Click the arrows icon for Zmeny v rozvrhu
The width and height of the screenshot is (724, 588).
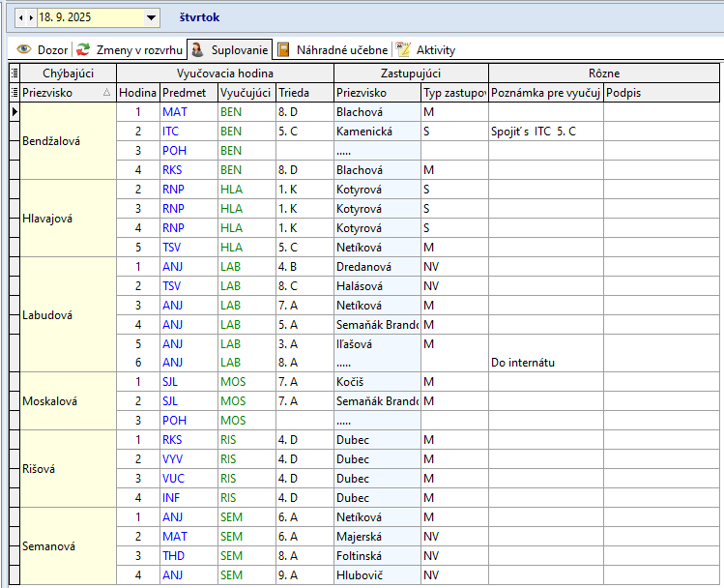pyautogui.click(x=84, y=49)
